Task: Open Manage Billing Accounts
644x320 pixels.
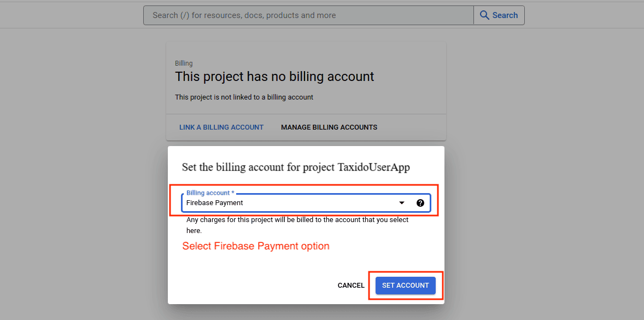Action: (329, 127)
